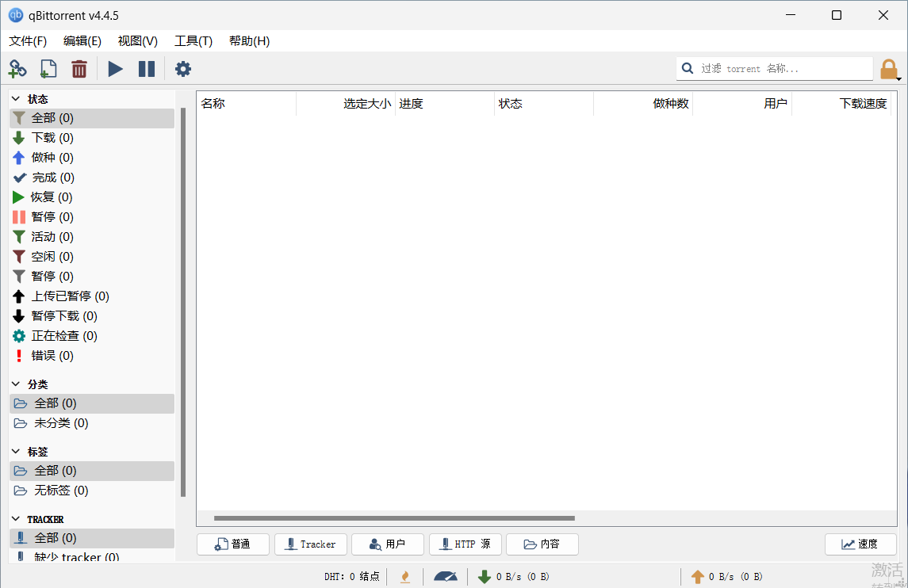Filter by 正在检查 (0)
Image resolution: width=908 pixels, height=588 pixels.
coord(92,336)
